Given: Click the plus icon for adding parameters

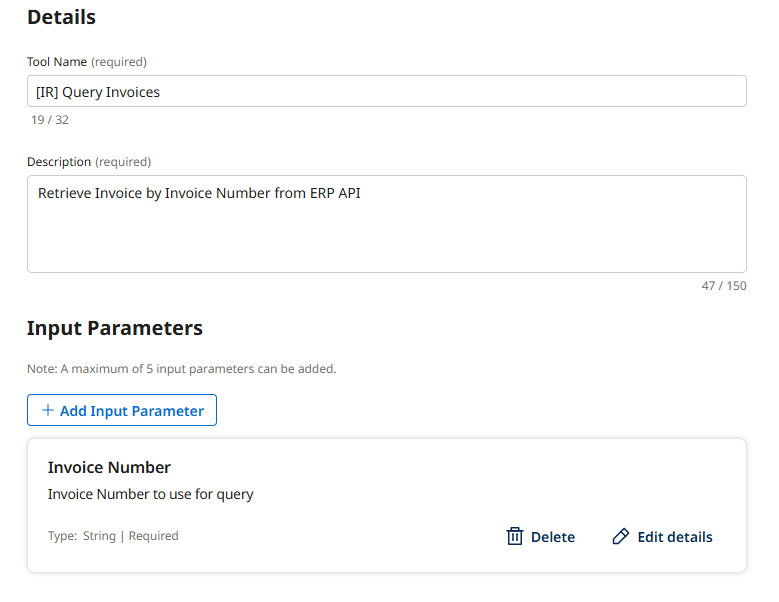Looking at the screenshot, I should pyautogui.click(x=47, y=410).
